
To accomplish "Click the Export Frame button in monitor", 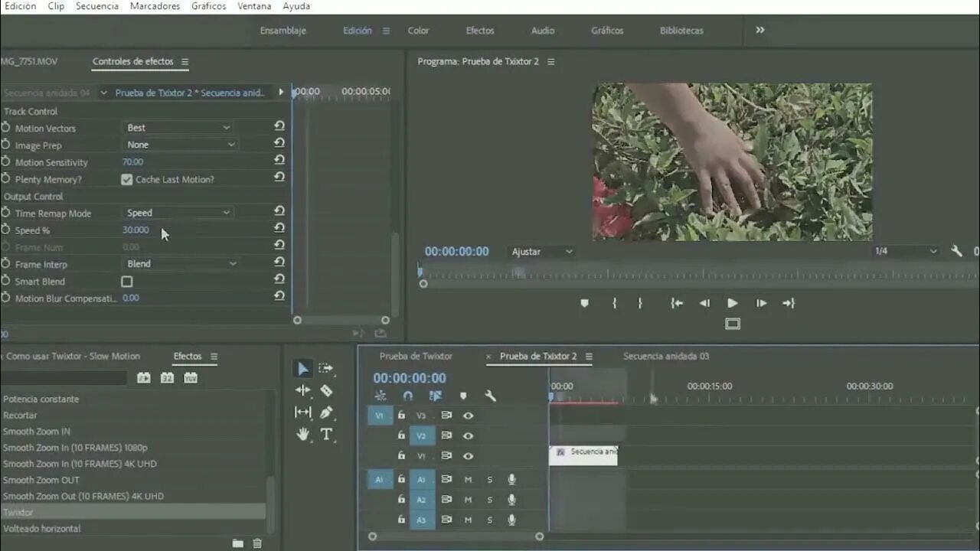I will click(x=733, y=324).
